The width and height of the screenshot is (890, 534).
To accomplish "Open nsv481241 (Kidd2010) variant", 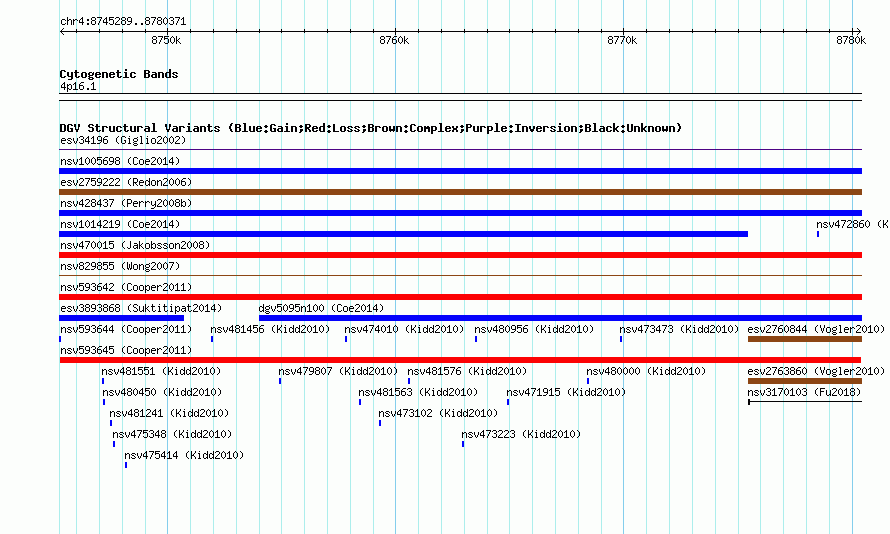I will pyautogui.click(x=169, y=413).
